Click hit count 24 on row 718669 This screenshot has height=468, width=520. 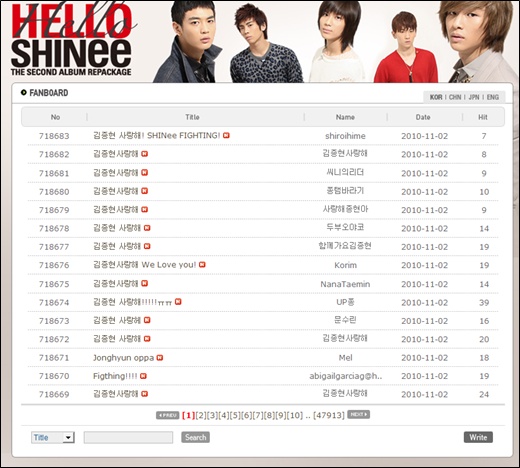[x=484, y=394]
